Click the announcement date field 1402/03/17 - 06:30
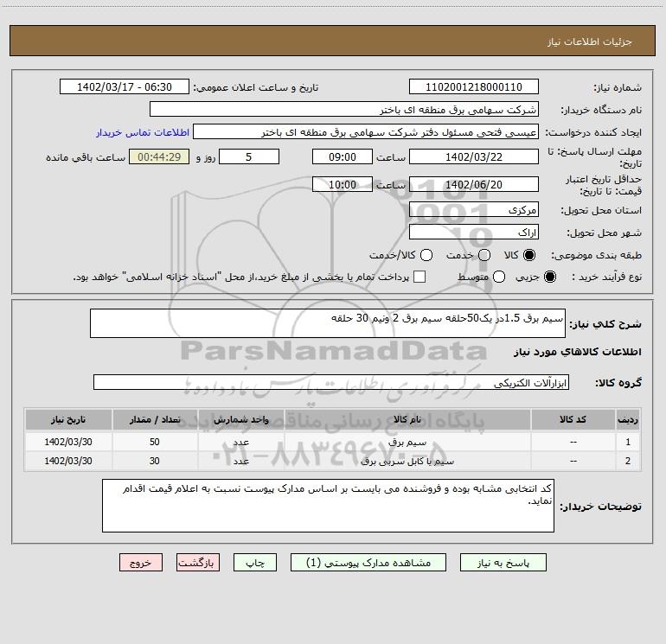This screenshot has width=666, height=644. click(125, 86)
